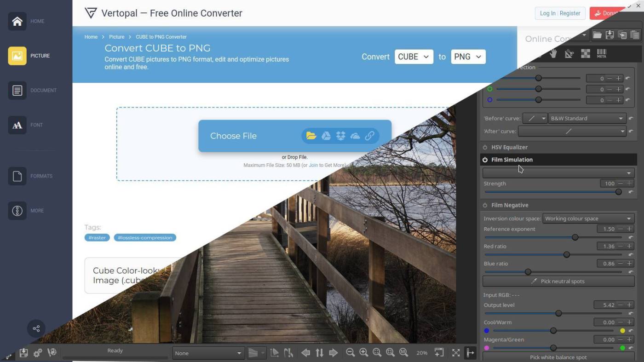The width and height of the screenshot is (644, 362).
Task: Click Home breadcrumb link
Action: 91,37
